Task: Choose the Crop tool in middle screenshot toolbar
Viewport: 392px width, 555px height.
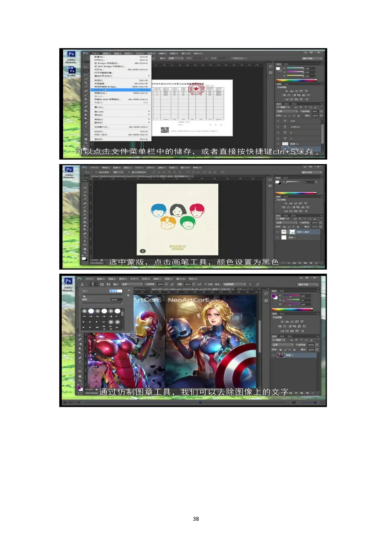Action: [x=85, y=196]
